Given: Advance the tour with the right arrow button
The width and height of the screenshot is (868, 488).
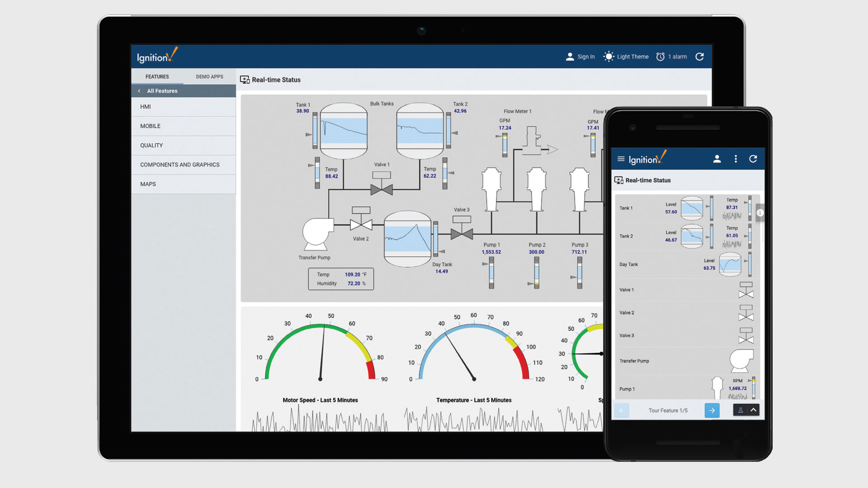Looking at the screenshot, I should (x=712, y=410).
